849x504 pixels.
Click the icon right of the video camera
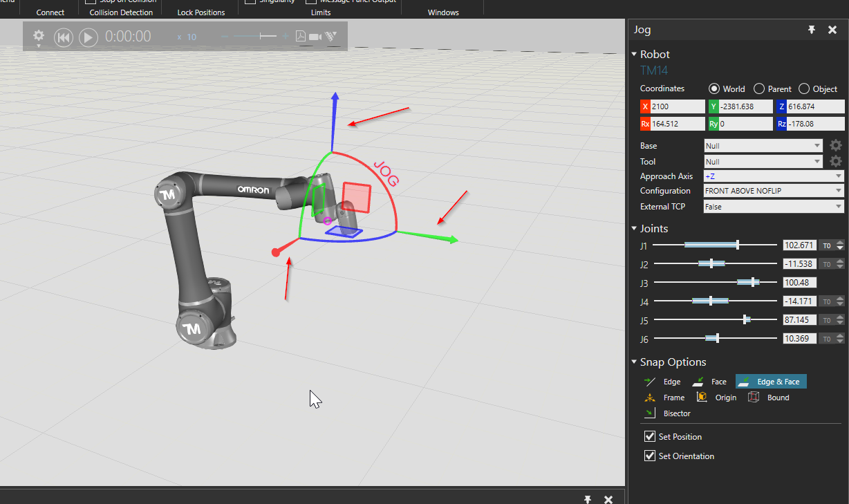coord(331,37)
